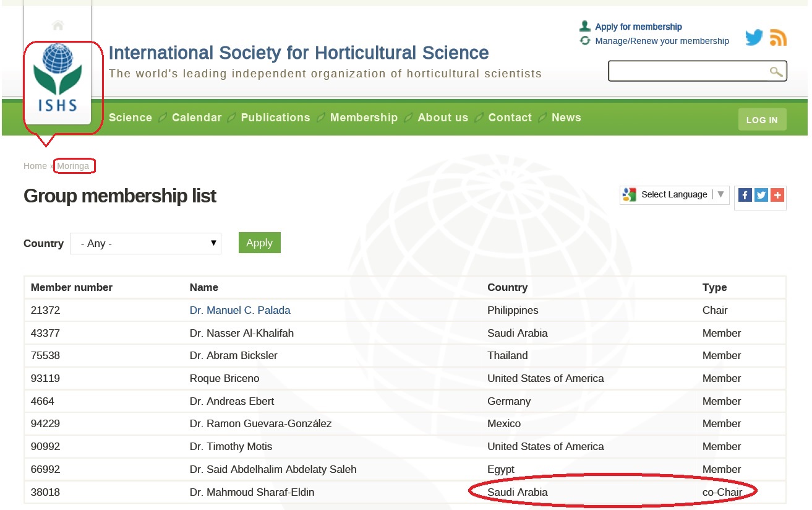Open the Science menu
The width and height of the screenshot is (812, 510).
click(x=130, y=118)
